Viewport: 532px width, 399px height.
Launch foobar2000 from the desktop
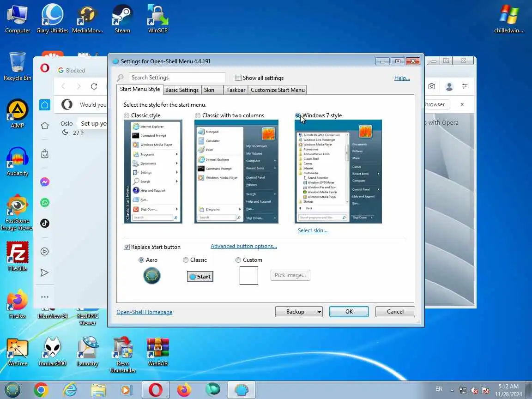coord(52,351)
